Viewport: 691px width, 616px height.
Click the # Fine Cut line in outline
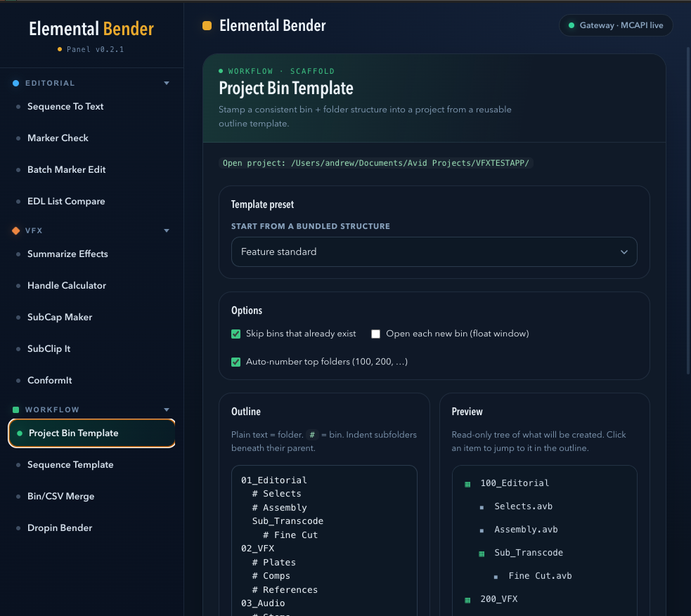tap(290, 535)
